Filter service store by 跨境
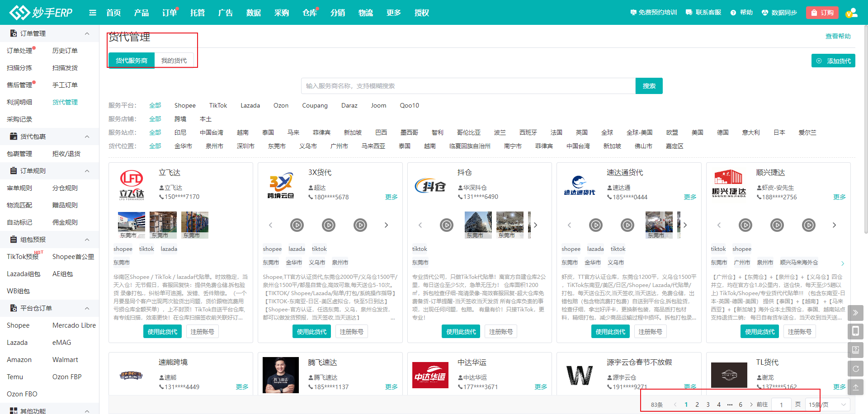The height and width of the screenshot is (414, 868). click(x=180, y=119)
